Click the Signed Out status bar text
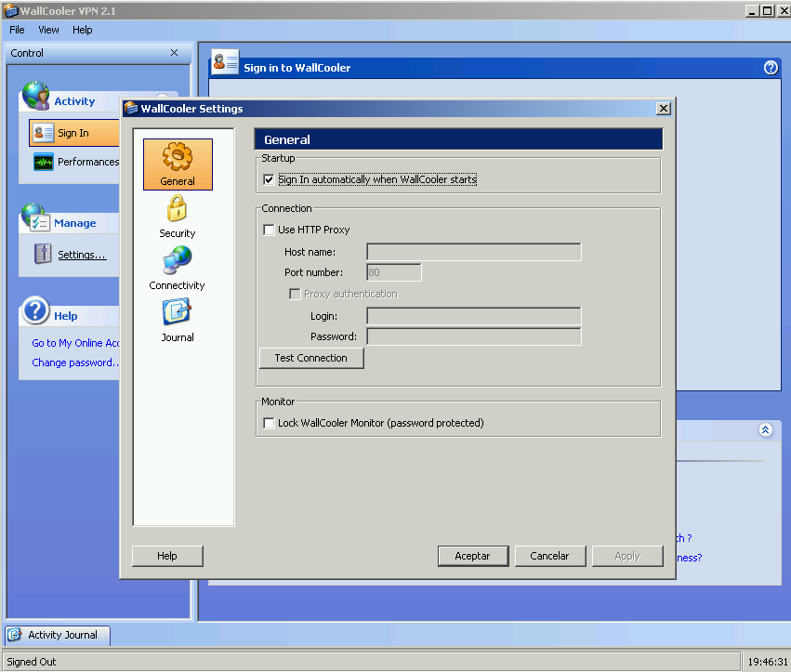 (x=32, y=662)
